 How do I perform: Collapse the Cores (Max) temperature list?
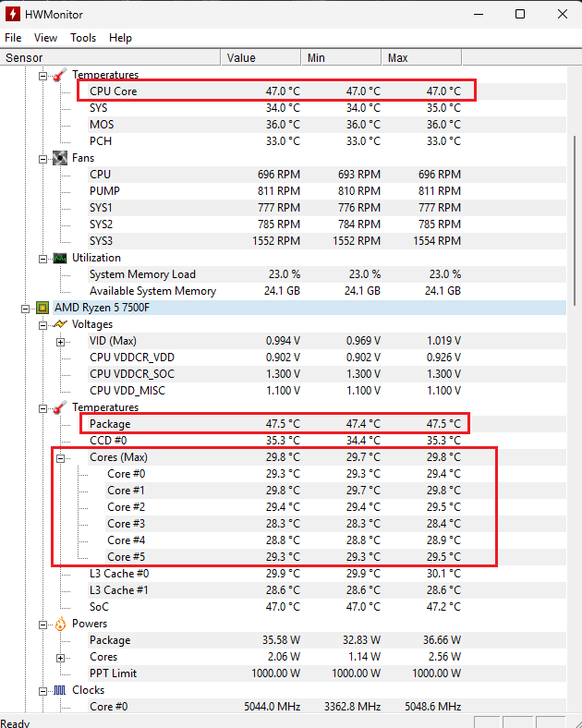(x=60, y=459)
